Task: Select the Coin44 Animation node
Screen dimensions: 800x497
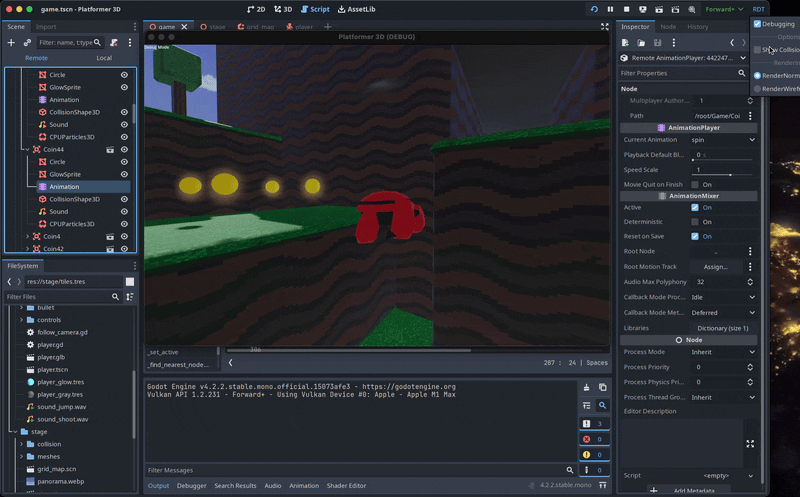Action: pyautogui.click(x=64, y=187)
